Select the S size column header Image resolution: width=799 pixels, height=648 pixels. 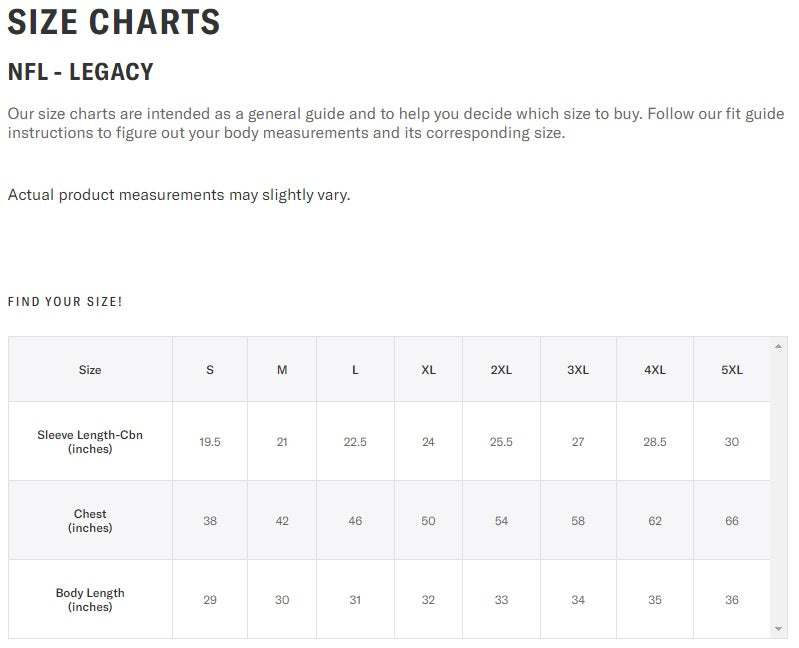210,370
